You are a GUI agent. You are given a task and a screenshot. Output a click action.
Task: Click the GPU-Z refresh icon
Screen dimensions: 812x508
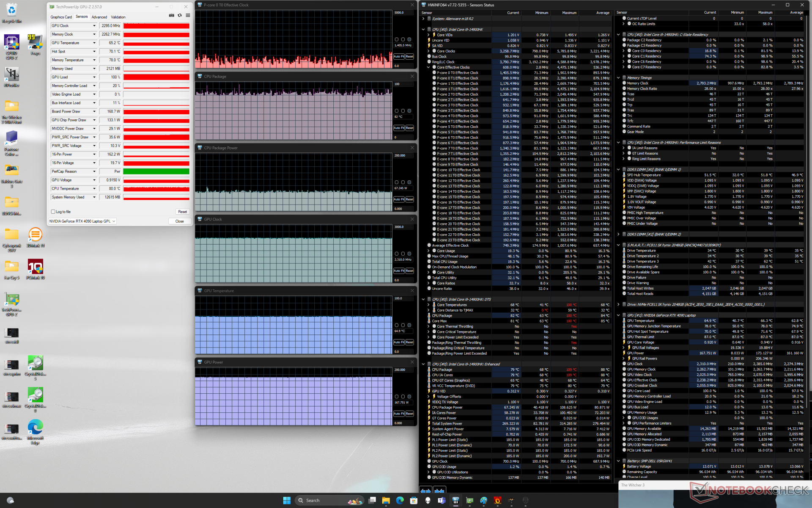[x=180, y=15]
